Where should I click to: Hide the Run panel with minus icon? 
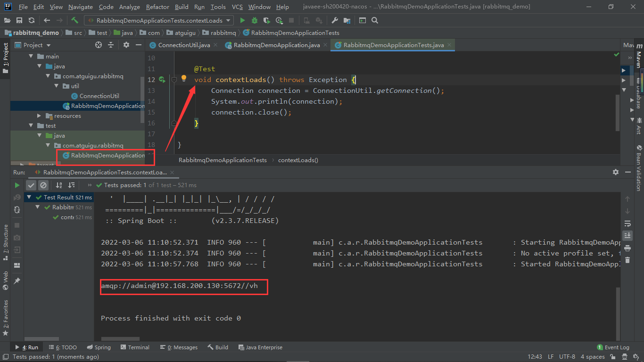(x=627, y=172)
